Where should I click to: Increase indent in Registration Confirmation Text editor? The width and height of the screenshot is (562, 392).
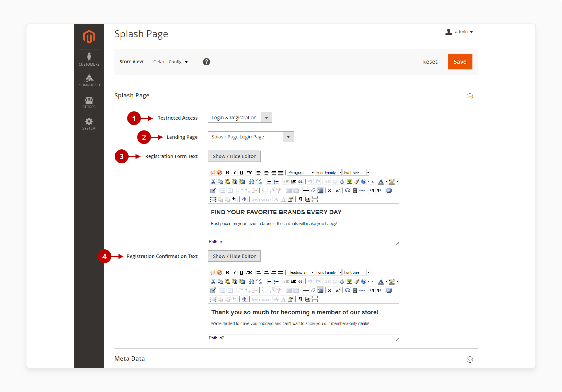[x=293, y=281]
